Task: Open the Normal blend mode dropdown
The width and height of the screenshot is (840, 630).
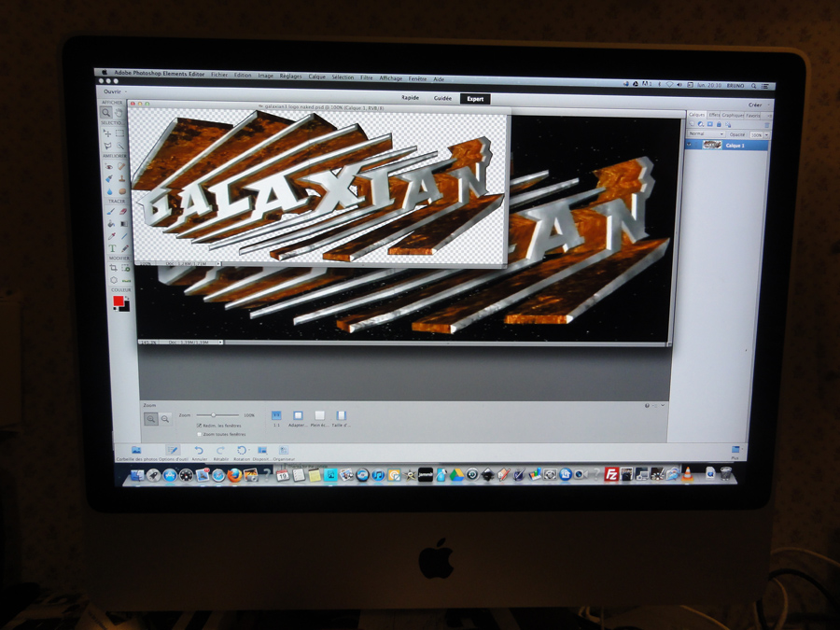Action: [707, 133]
